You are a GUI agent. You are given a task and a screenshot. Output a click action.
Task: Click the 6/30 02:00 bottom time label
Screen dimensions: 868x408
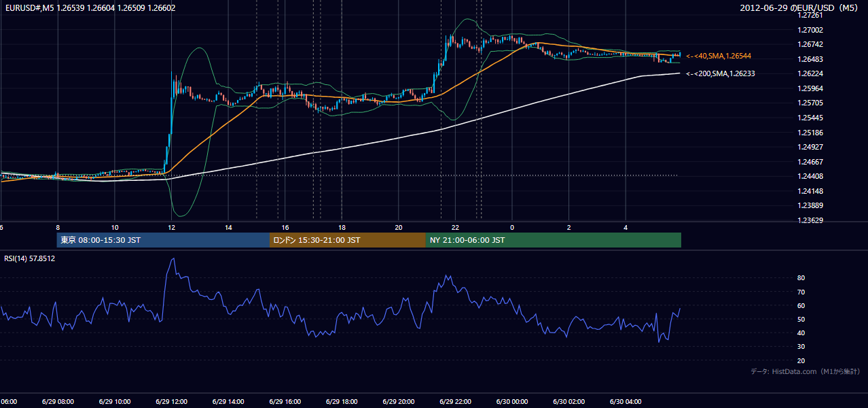[569, 401]
